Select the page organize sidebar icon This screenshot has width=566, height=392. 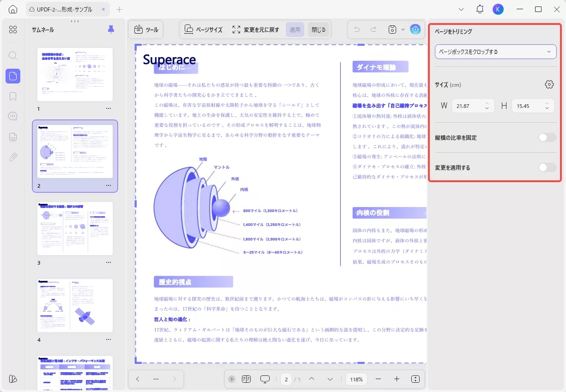[x=13, y=76]
